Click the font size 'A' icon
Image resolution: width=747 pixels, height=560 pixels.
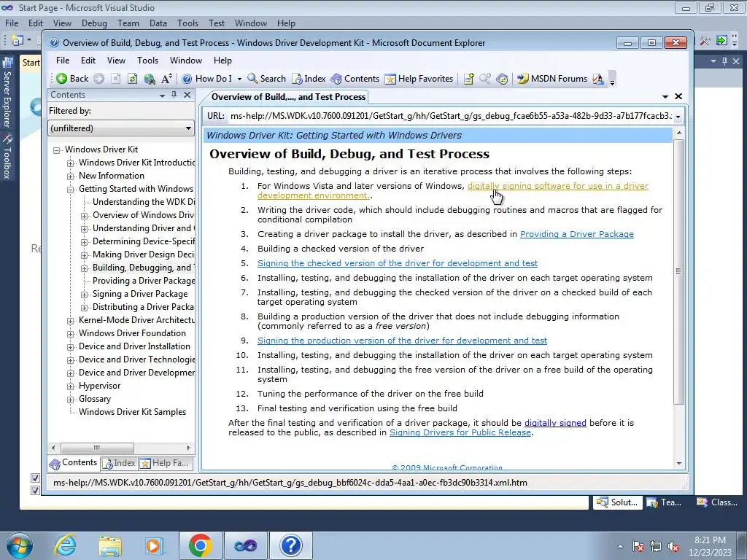coord(166,79)
